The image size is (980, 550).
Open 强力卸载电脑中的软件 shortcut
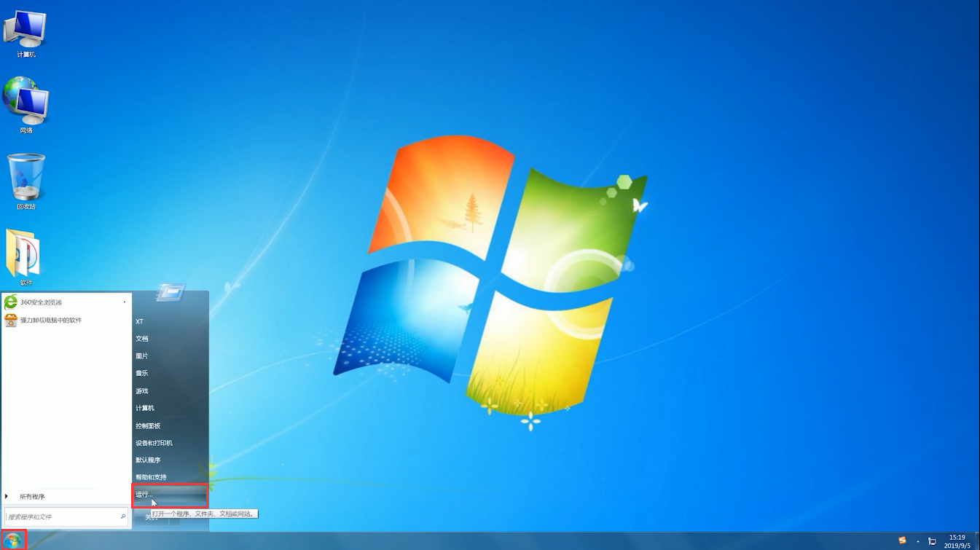[x=66, y=320]
